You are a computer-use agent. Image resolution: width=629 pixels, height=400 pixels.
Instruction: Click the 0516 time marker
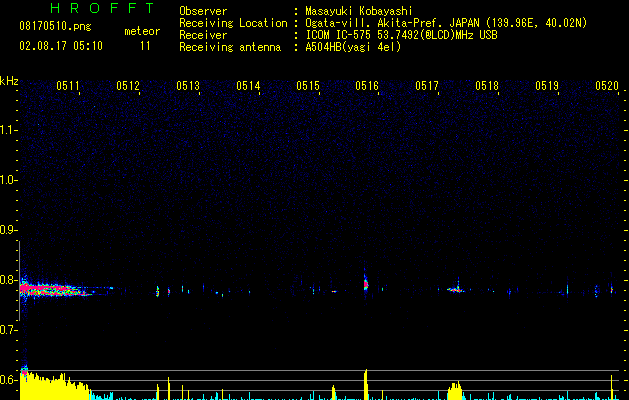click(367, 86)
